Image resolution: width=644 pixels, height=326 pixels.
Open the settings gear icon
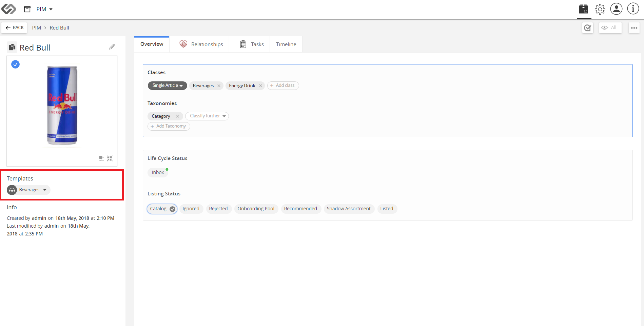click(600, 9)
